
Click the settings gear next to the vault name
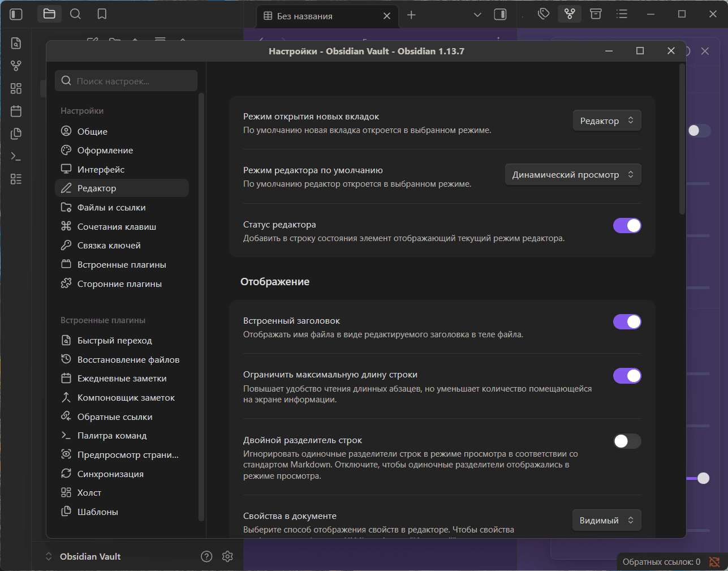pyautogui.click(x=228, y=557)
